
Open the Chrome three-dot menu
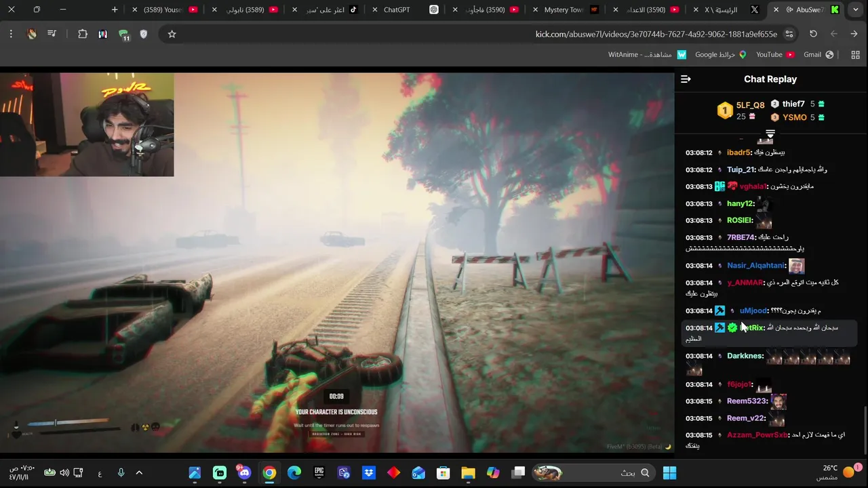pyautogui.click(x=11, y=34)
